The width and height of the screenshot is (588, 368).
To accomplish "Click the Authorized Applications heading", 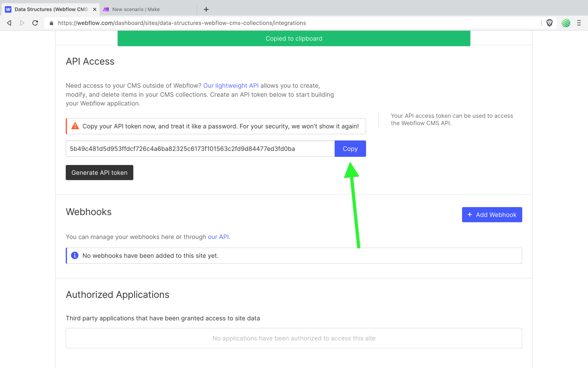I will coord(118,295).
